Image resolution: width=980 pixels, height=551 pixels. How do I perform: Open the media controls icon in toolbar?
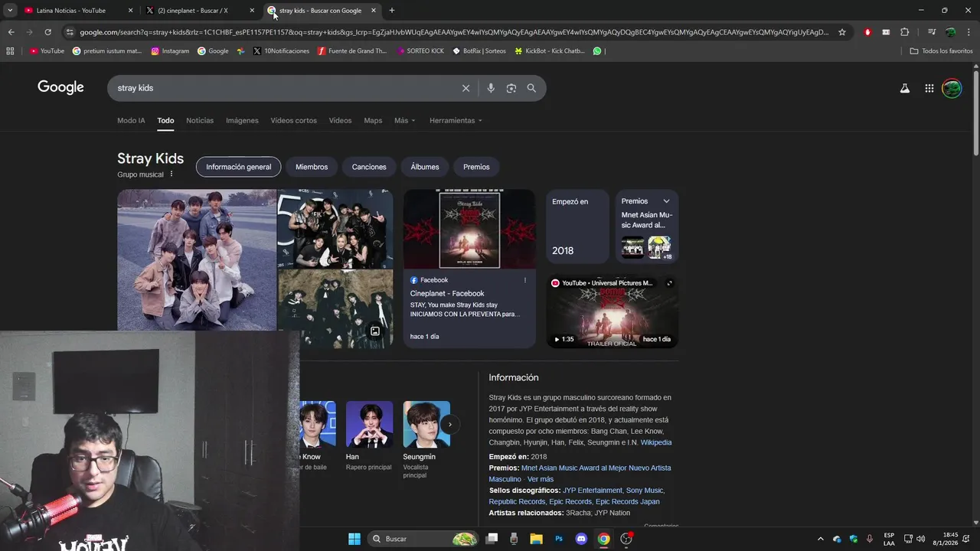click(x=932, y=32)
